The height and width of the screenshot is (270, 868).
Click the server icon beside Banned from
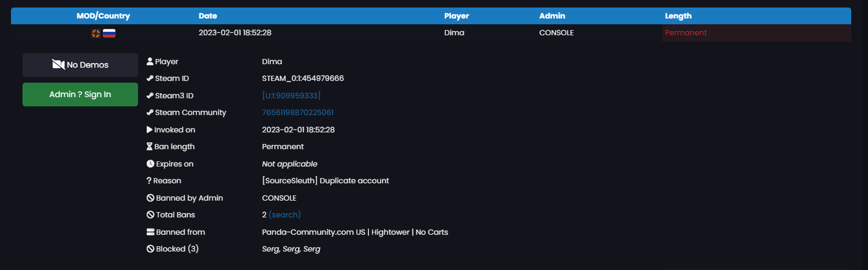coord(150,232)
